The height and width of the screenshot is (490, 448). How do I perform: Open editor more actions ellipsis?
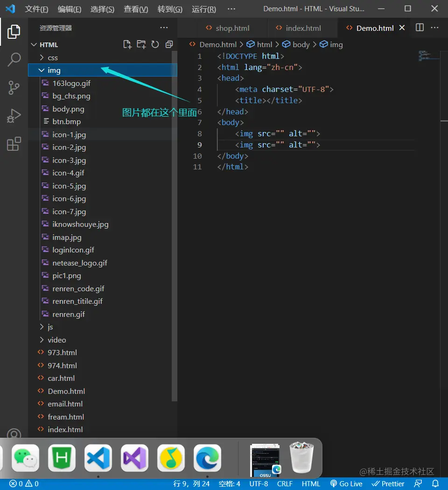pyautogui.click(x=434, y=28)
